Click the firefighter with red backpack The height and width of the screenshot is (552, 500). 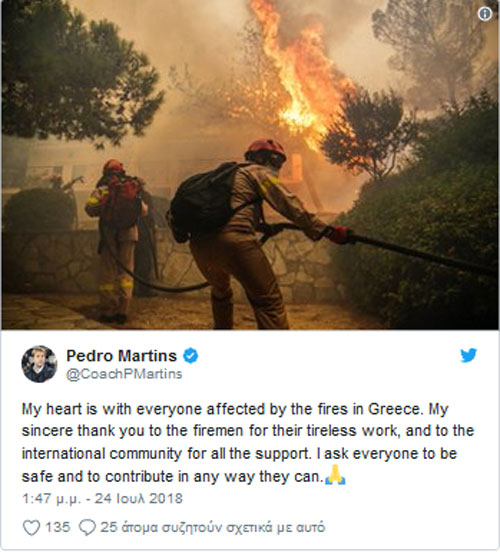pos(117,241)
